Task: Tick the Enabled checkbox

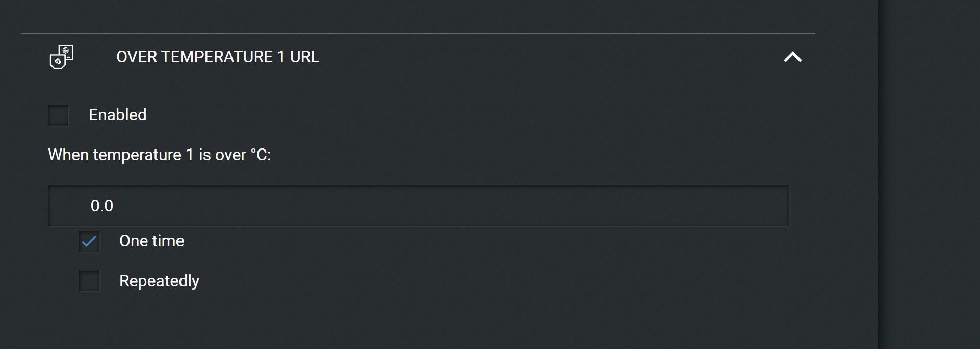Action: 58,115
